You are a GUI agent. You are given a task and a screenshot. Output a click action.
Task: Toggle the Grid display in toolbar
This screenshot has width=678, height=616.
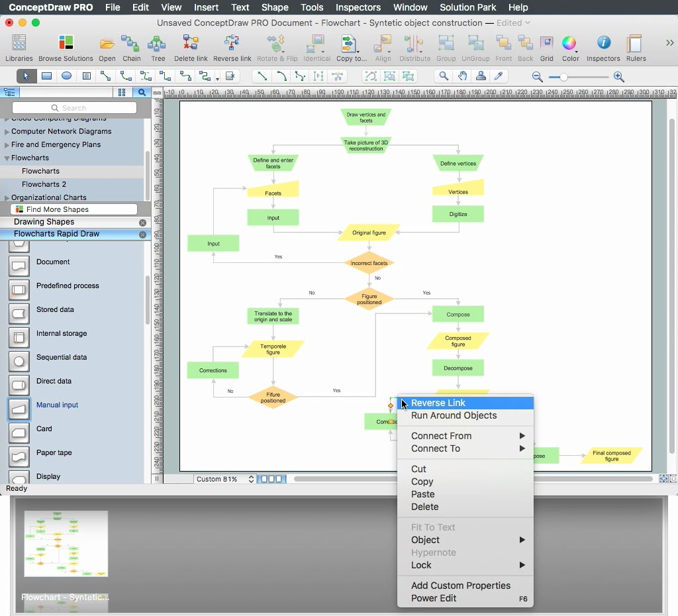click(x=546, y=48)
